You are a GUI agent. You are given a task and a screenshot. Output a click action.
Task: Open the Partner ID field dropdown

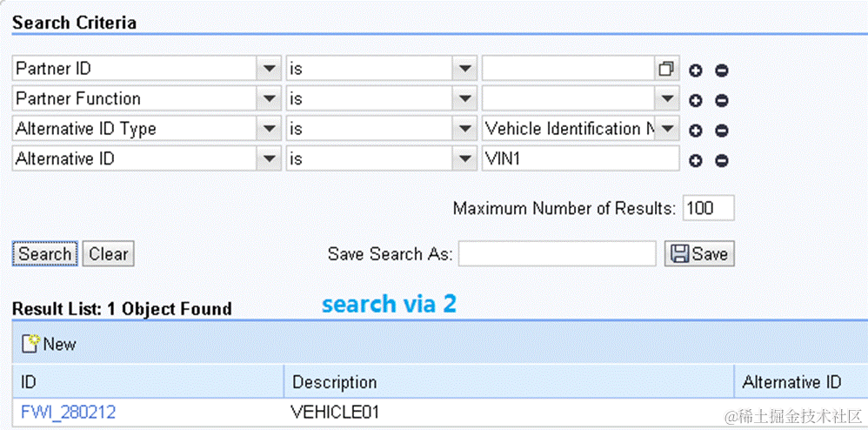269,69
